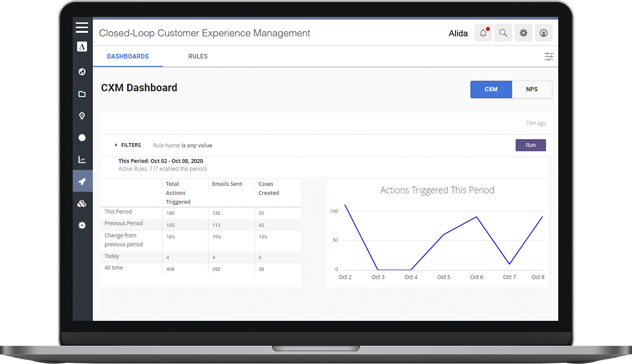Click the value 113 in Previous Period row
The width and height of the screenshot is (632, 364).
point(216,225)
